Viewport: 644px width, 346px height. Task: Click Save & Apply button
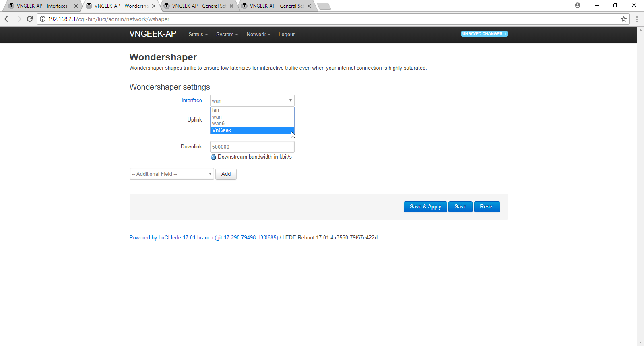[425, 207]
